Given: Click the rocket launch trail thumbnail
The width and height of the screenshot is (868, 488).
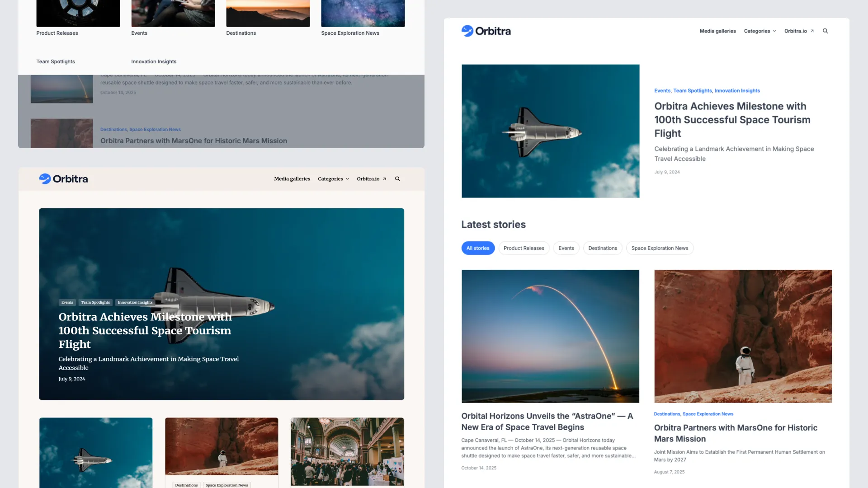Looking at the screenshot, I should (550, 336).
